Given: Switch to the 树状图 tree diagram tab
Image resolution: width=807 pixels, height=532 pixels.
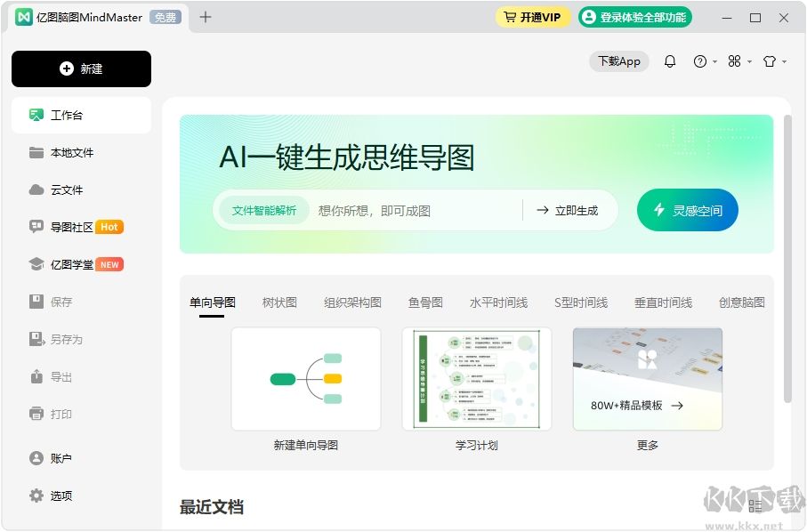Looking at the screenshot, I should [278, 302].
